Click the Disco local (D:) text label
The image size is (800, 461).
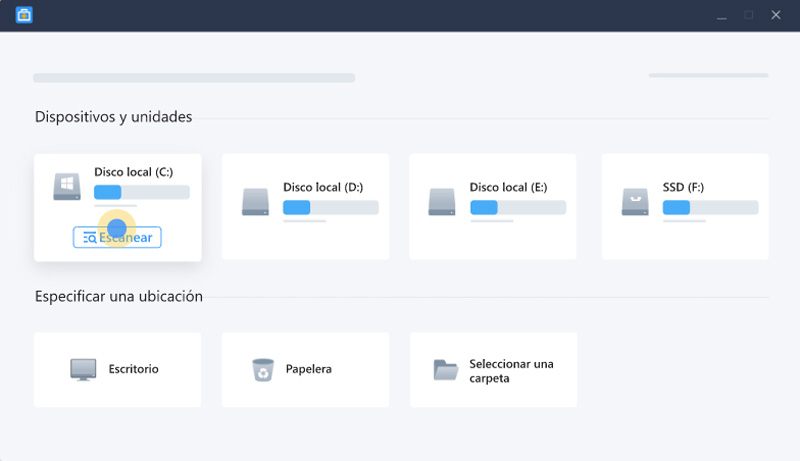321,187
